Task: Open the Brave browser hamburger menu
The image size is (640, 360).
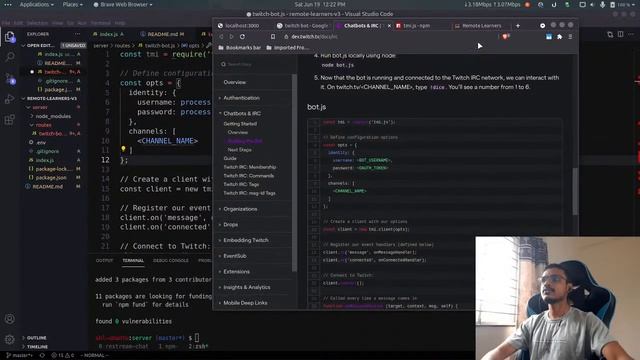Action: 570,37
